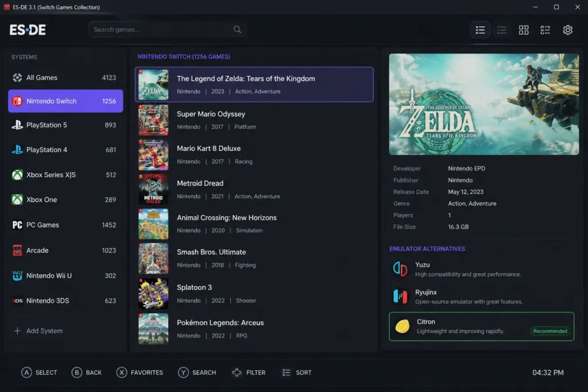Screen dimensions: 588x392
Task: Click the PlayStation 4 logo icon
Action: [x=17, y=150]
